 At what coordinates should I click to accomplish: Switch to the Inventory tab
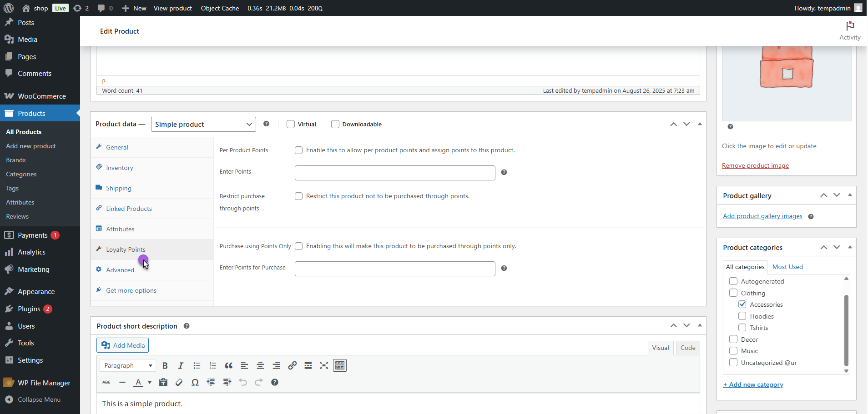pyautogui.click(x=120, y=168)
